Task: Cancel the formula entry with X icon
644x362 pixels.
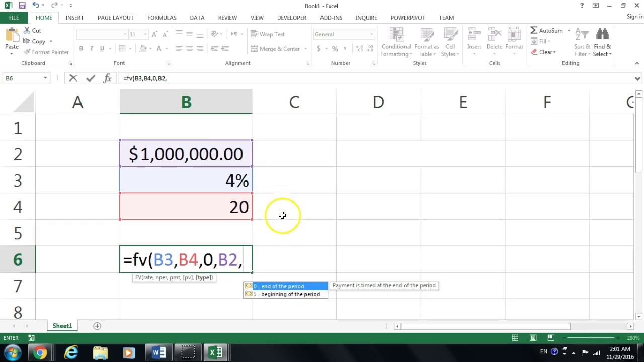Action: click(x=73, y=78)
